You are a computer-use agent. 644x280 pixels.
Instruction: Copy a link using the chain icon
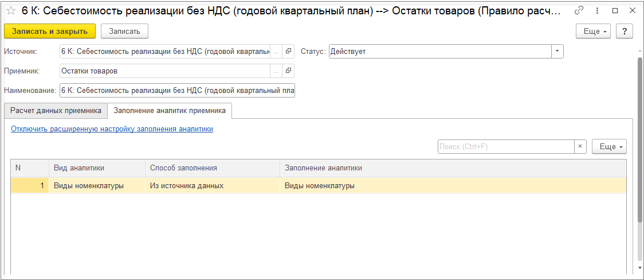tap(579, 10)
